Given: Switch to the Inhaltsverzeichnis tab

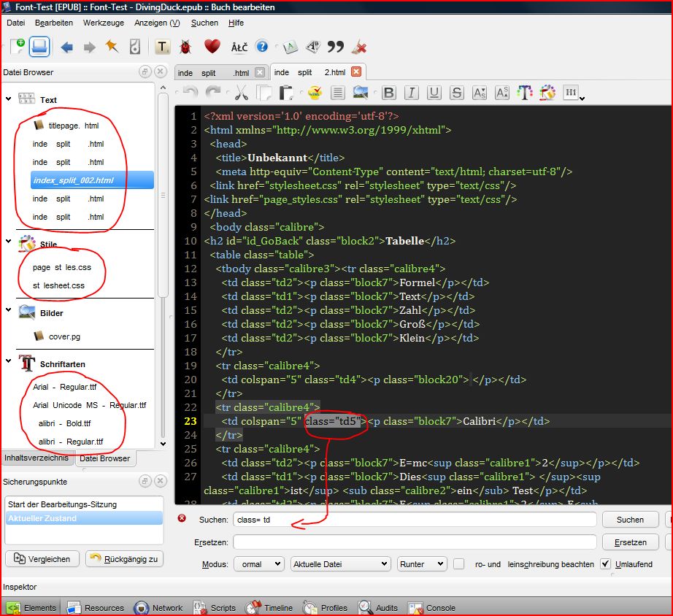Looking at the screenshot, I should click(x=36, y=458).
